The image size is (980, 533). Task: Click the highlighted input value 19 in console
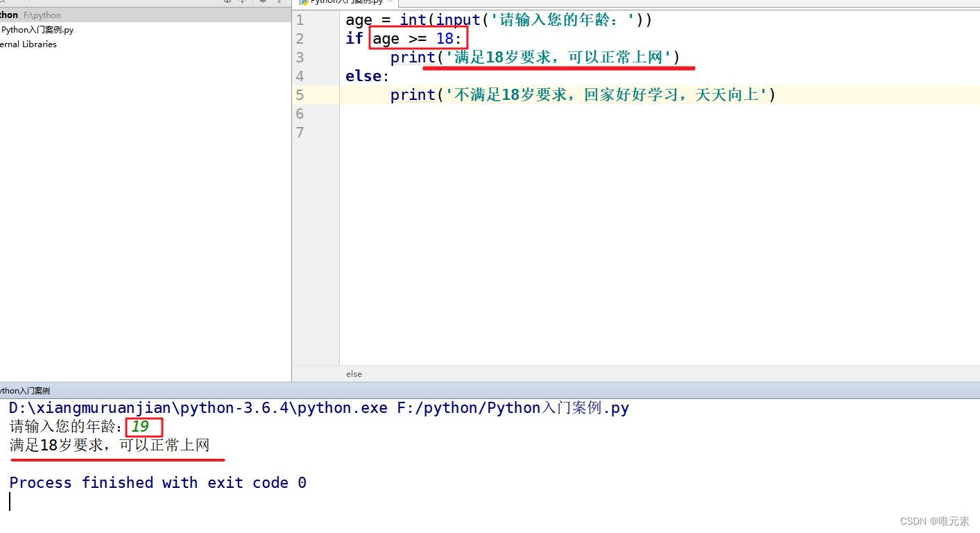[144, 427]
